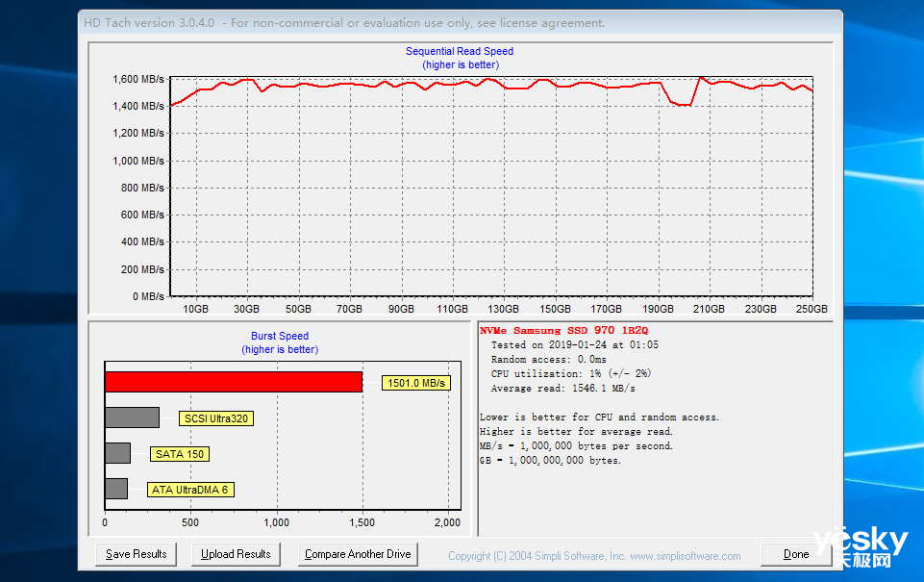Screen dimensions: 924x582
Task: Click the "Sequential Read Speed" chart title
Action: [460, 51]
